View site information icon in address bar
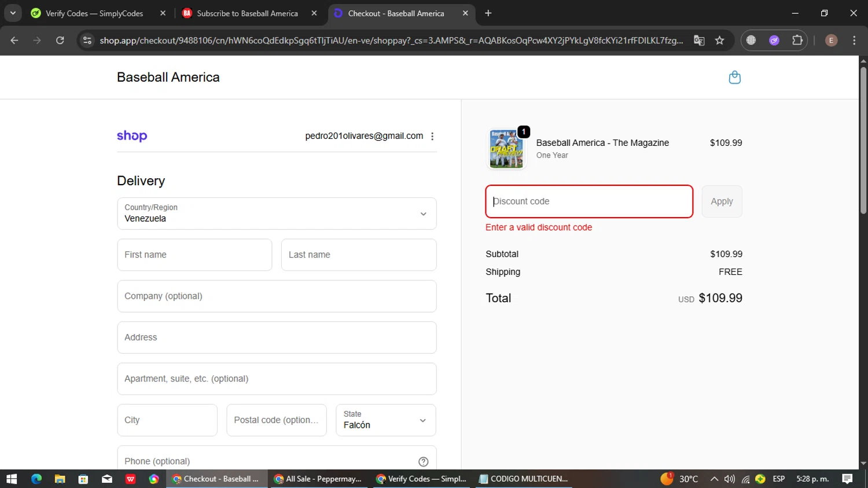 (x=87, y=41)
